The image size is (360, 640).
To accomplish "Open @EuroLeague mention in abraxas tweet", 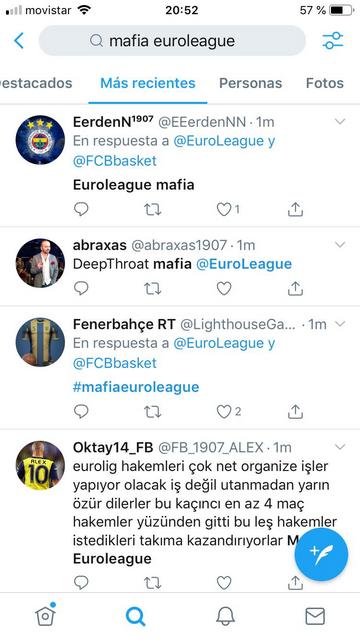I will [244, 264].
